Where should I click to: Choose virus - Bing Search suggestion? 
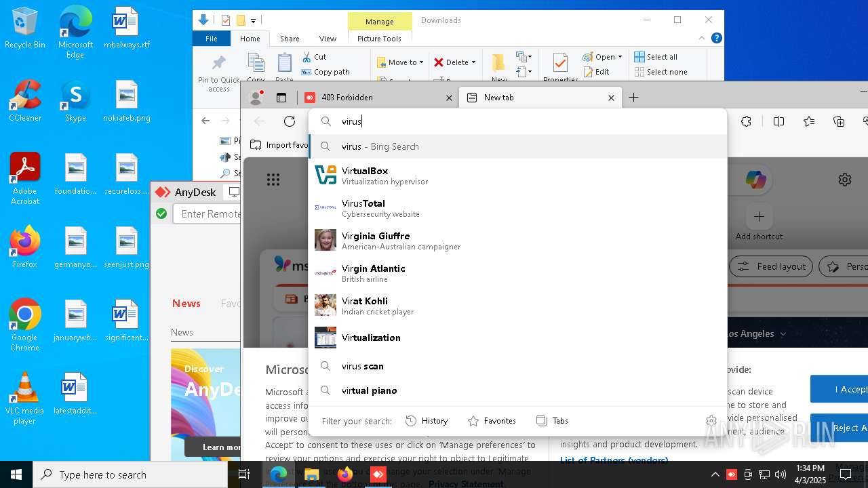click(517, 146)
